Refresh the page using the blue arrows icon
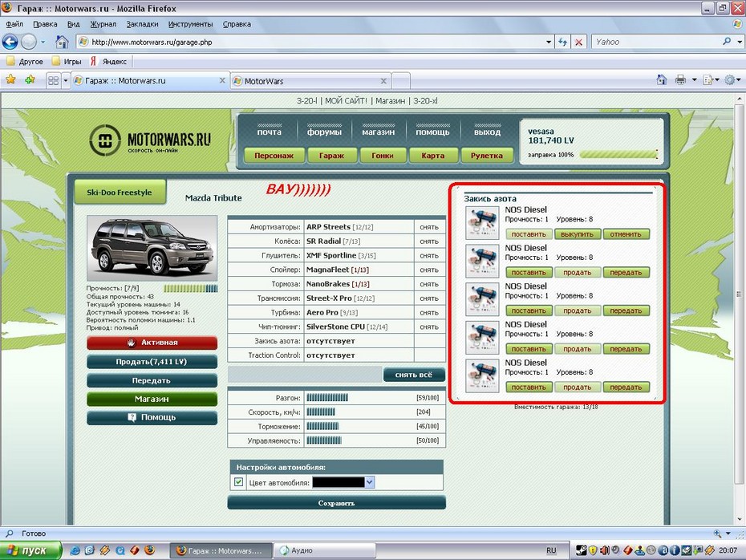 [563, 42]
